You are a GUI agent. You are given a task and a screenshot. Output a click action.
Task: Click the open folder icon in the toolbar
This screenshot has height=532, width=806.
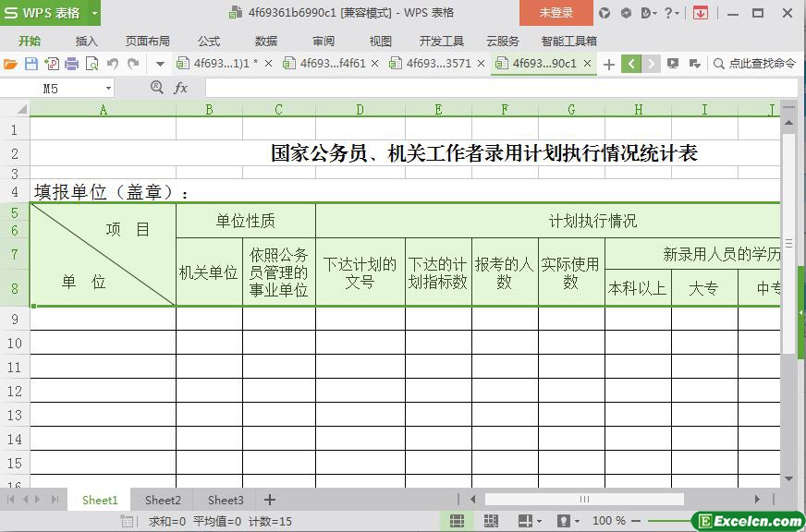point(10,64)
